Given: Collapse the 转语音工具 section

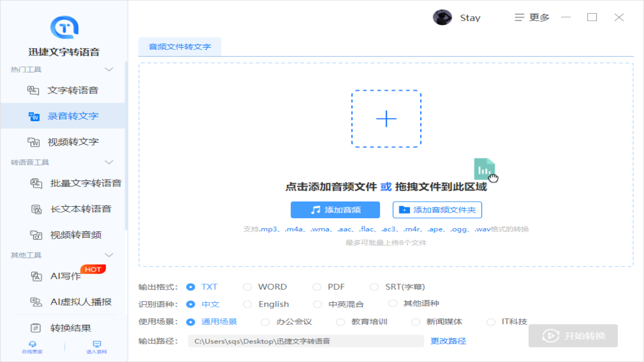Looking at the screenshot, I should click(x=110, y=162).
